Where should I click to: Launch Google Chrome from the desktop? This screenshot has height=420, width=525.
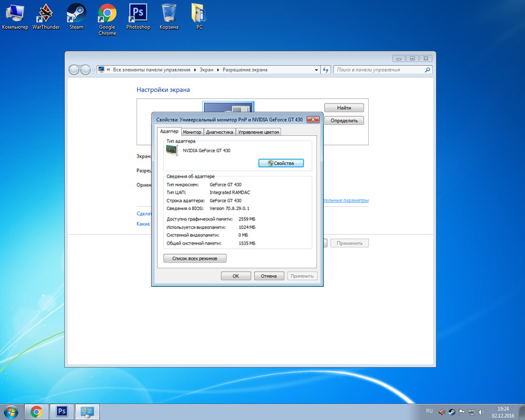click(107, 14)
